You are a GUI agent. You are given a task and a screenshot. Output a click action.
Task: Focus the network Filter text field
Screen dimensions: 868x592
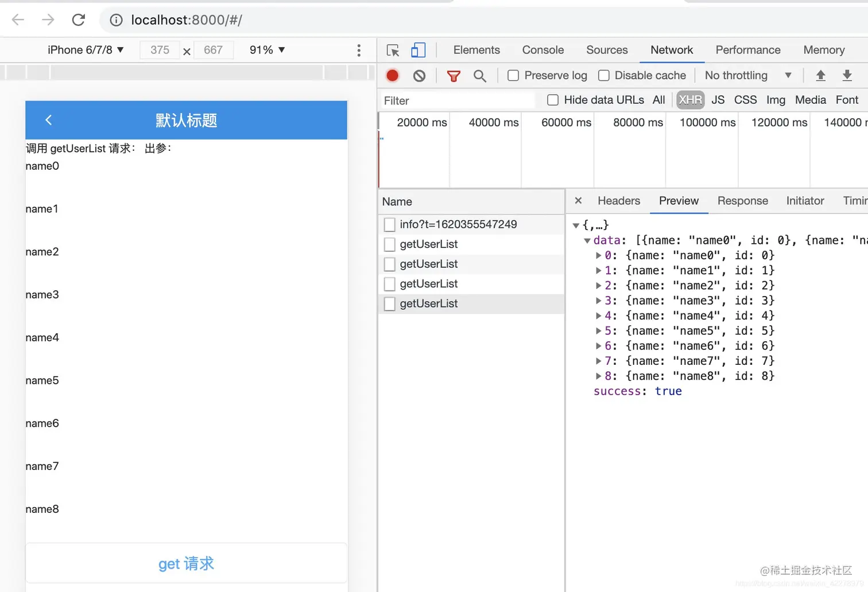pos(458,100)
